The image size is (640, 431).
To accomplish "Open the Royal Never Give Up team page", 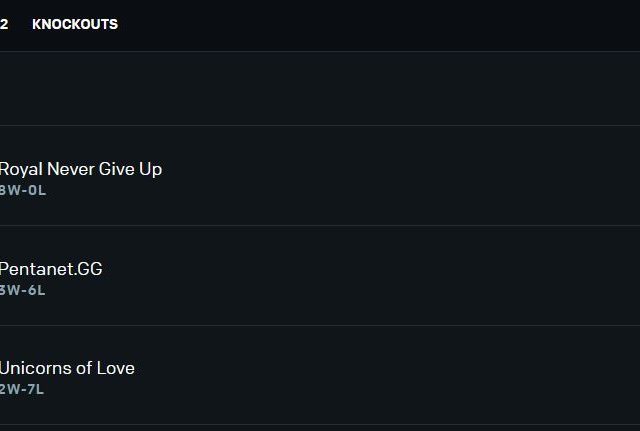I will coord(80,169).
